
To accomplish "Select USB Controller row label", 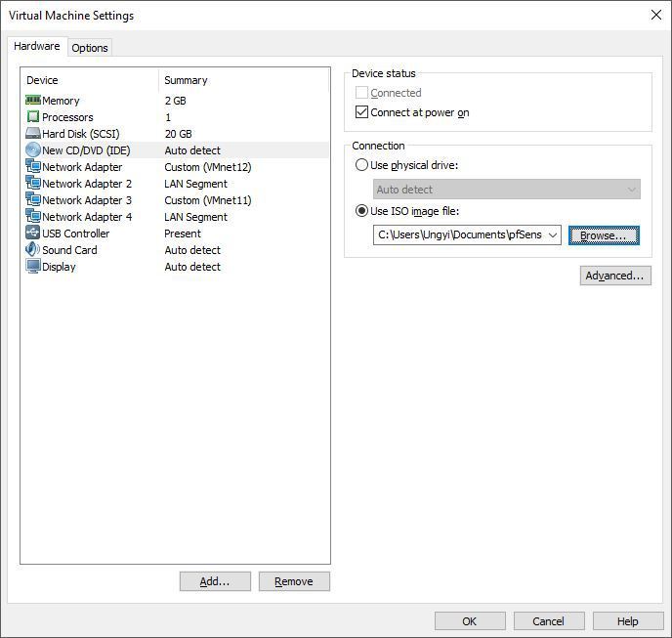I will point(76,234).
